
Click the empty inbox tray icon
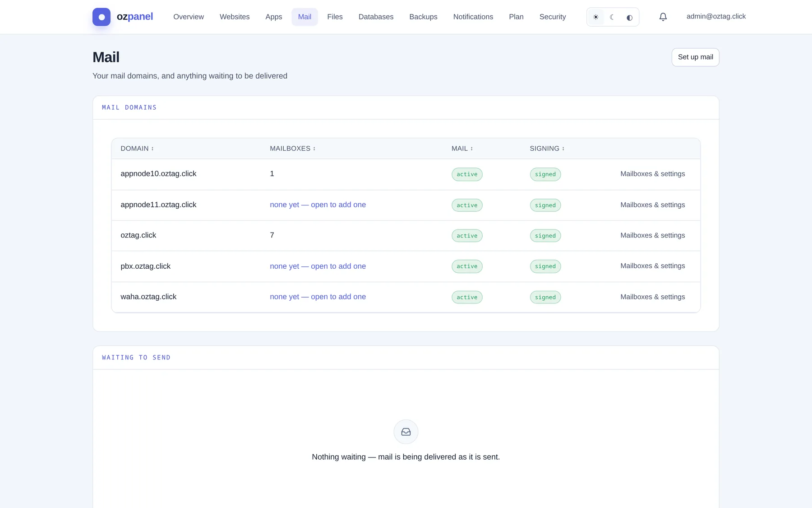[406, 432]
